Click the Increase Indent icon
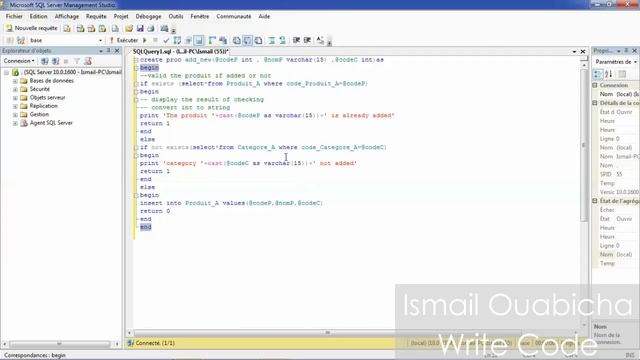This screenshot has width=640, height=360. 307,40
